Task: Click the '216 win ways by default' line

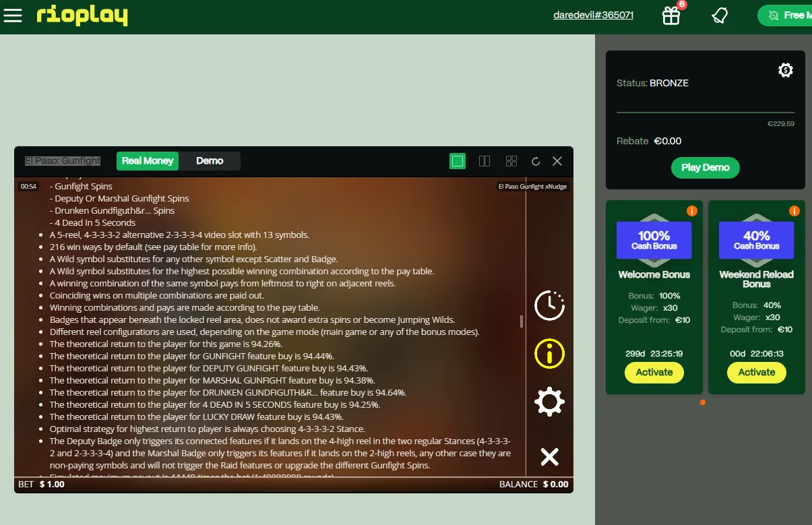Action: click(153, 247)
